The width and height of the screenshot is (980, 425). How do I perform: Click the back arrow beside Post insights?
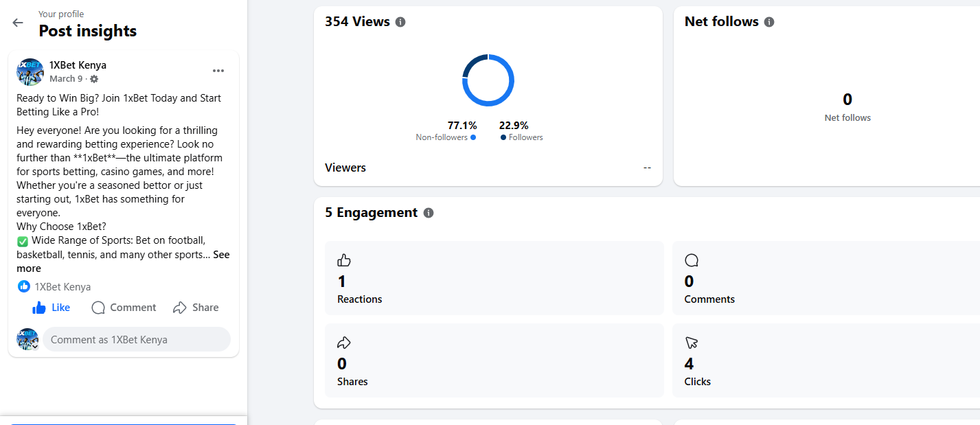[18, 23]
